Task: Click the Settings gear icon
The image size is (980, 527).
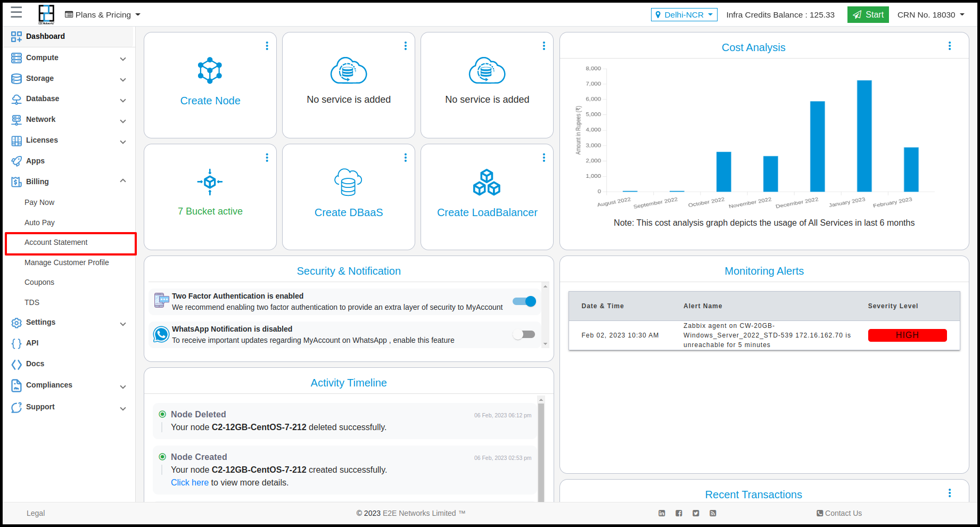Action: pos(17,323)
